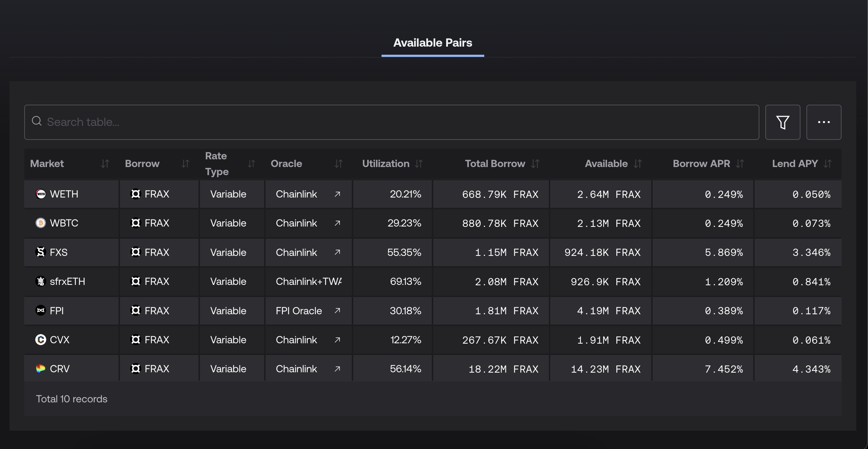Click the FPI token icon
This screenshot has height=449, width=868.
[x=41, y=311]
